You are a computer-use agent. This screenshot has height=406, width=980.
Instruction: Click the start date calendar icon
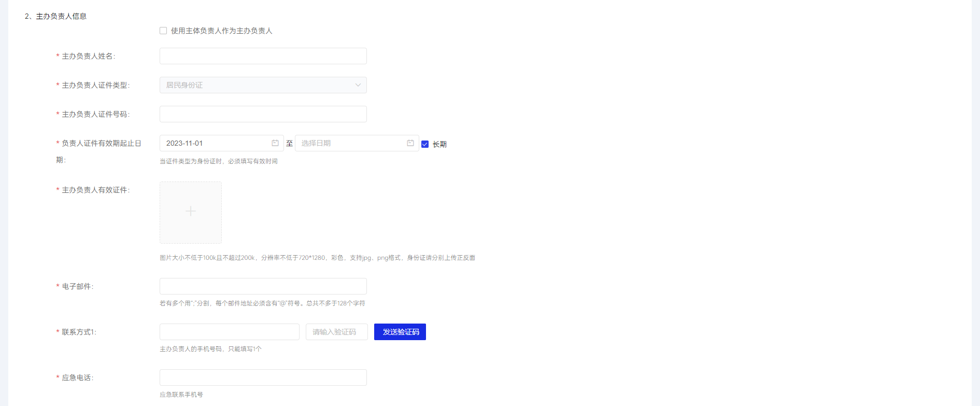[275, 143]
